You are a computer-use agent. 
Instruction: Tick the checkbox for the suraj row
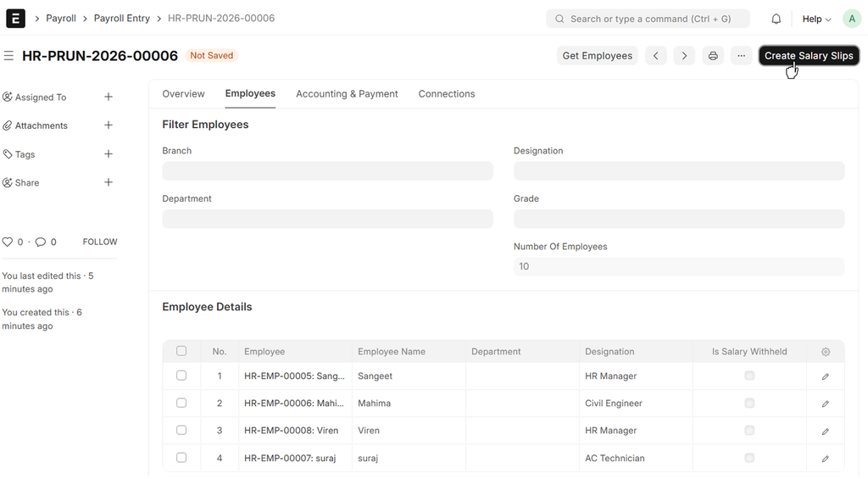(x=181, y=458)
